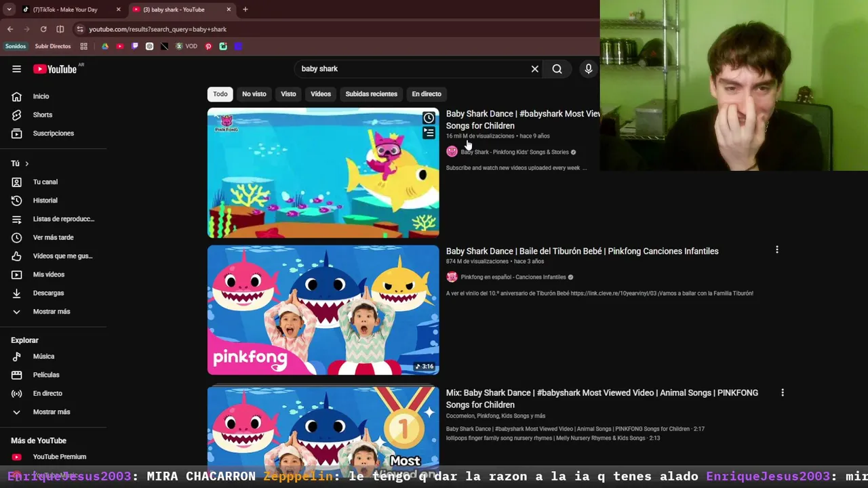Image resolution: width=868 pixels, height=488 pixels.
Task: Open the Google Drive bookmark
Action: (x=105, y=46)
